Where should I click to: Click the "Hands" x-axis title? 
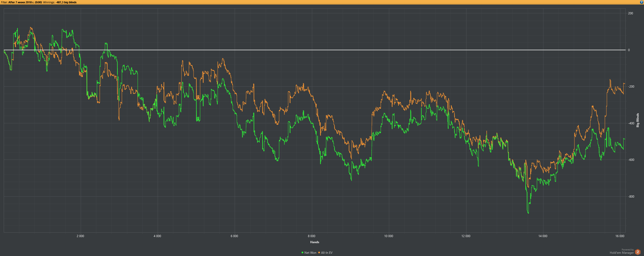[x=314, y=242]
